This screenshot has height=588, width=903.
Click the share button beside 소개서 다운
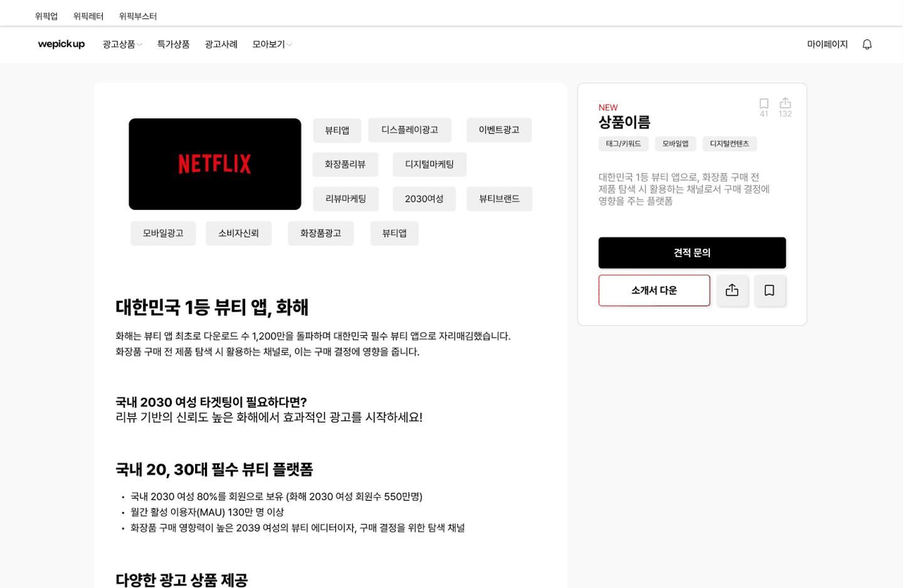[732, 290]
